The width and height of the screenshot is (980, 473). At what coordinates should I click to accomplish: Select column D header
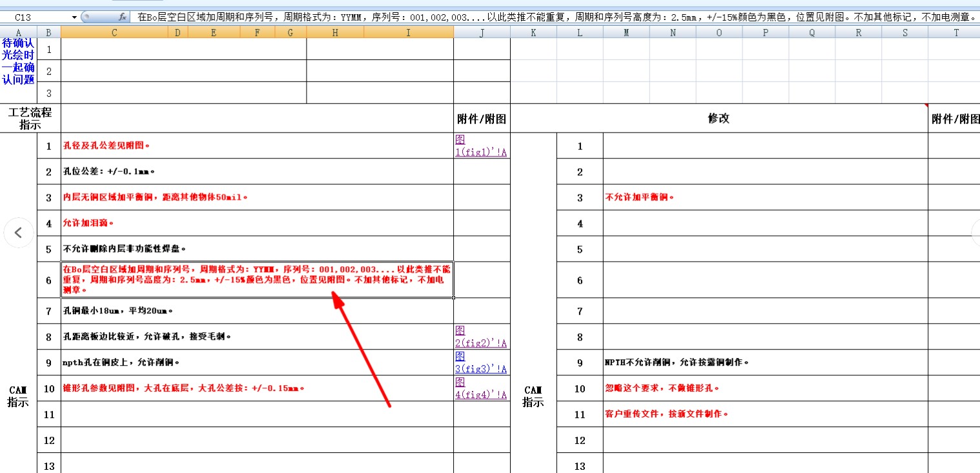178,32
